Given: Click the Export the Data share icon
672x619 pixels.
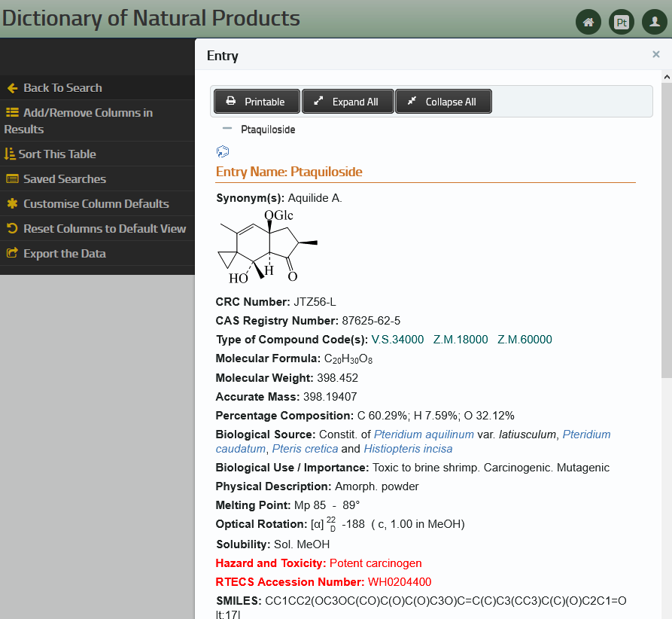Looking at the screenshot, I should [13, 253].
